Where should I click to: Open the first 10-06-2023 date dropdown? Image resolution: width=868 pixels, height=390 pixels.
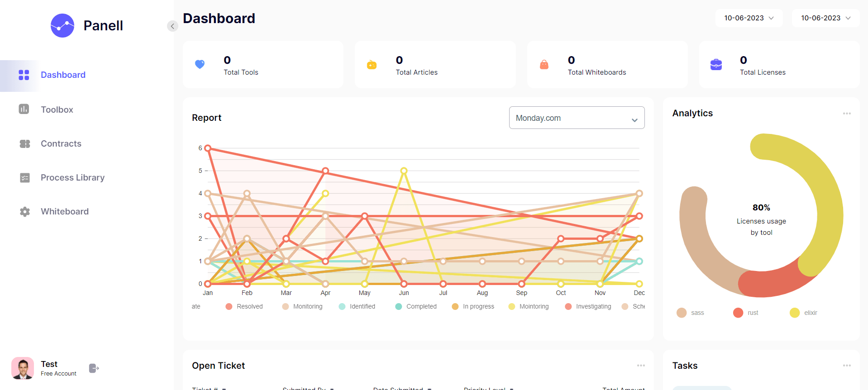(x=749, y=18)
